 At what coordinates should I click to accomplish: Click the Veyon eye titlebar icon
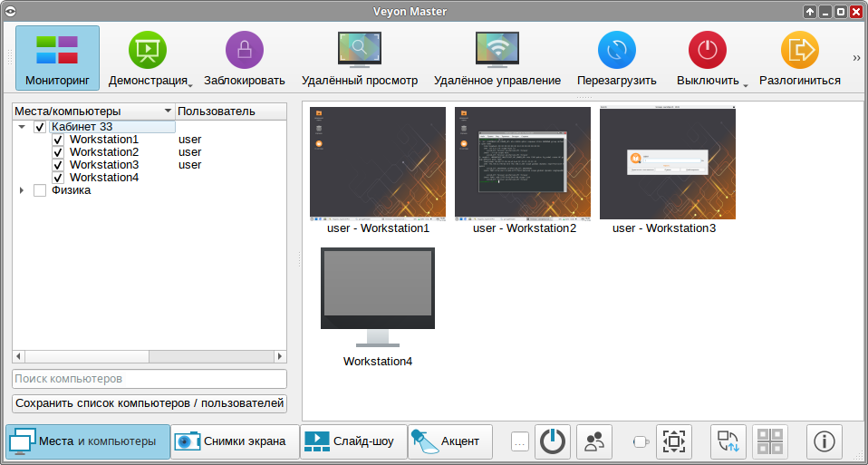11,11
